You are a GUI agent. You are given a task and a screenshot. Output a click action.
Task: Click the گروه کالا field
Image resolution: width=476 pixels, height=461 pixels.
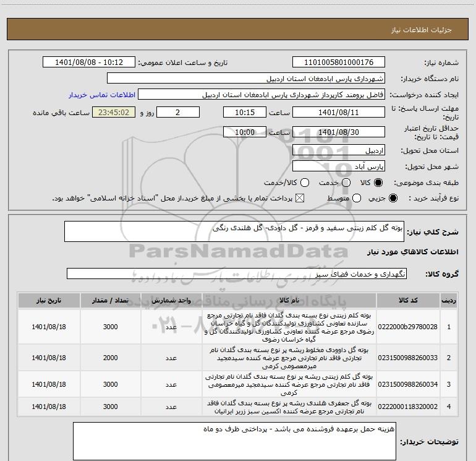(x=237, y=274)
